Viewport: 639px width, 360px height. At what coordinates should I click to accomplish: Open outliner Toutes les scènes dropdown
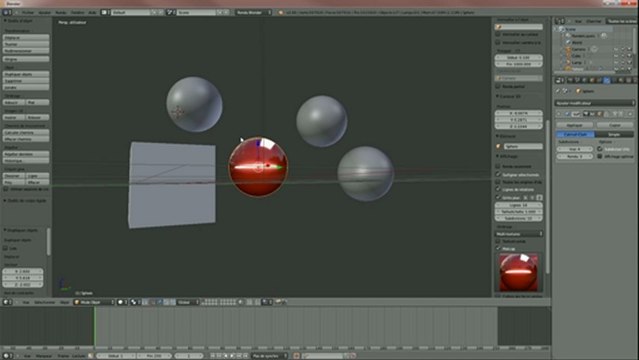pos(622,21)
